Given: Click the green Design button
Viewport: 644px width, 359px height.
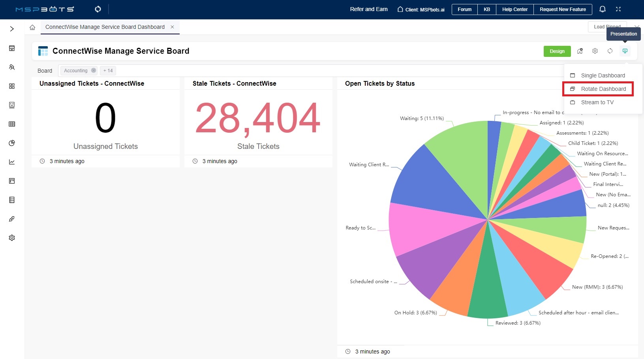Looking at the screenshot, I should point(557,51).
